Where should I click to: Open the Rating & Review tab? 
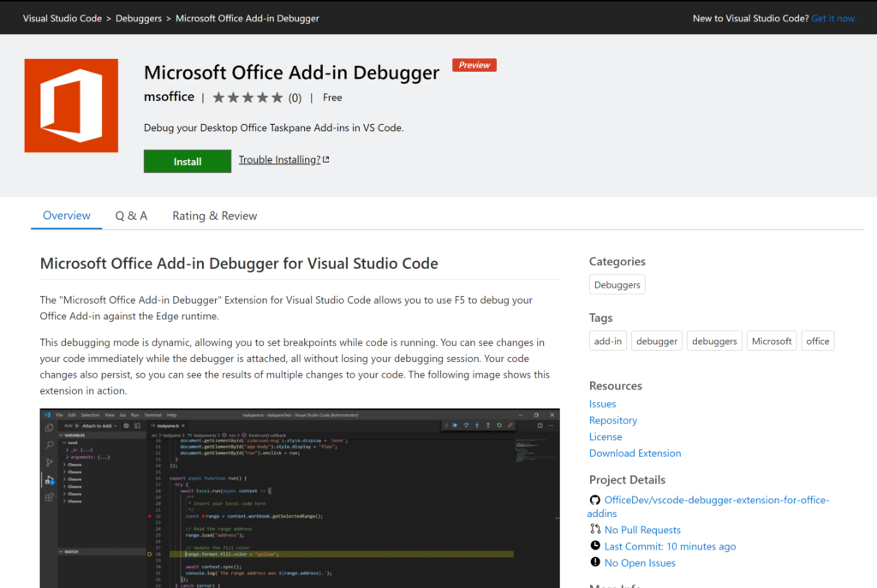(214, 216)
